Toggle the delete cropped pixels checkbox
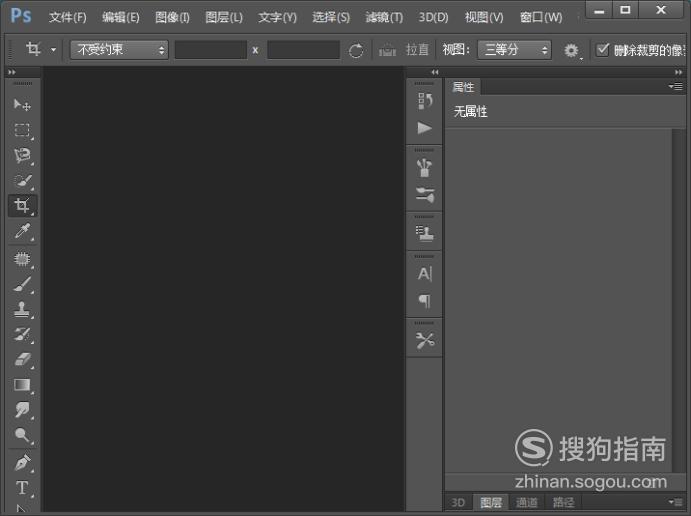This screenshot has width=691, height=516. (x=602, y=49)
